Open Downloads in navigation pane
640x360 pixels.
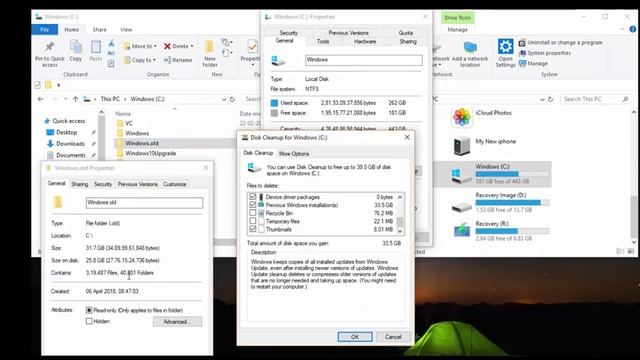[x=66, y=144]
